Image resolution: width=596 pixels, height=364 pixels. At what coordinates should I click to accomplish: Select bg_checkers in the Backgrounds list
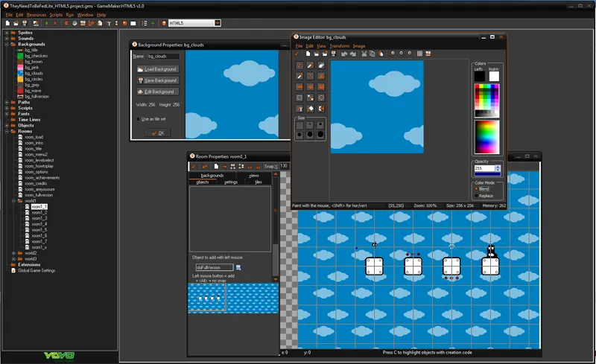pyautogui.click(x=36, y=56)
